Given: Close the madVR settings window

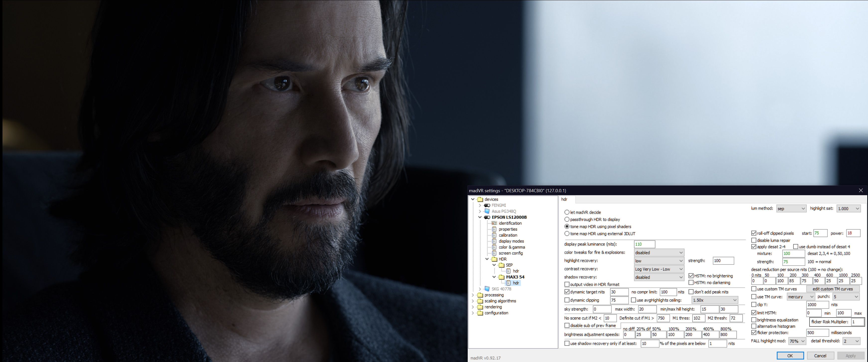Looking at the screenshot, I should pos(861,191).
